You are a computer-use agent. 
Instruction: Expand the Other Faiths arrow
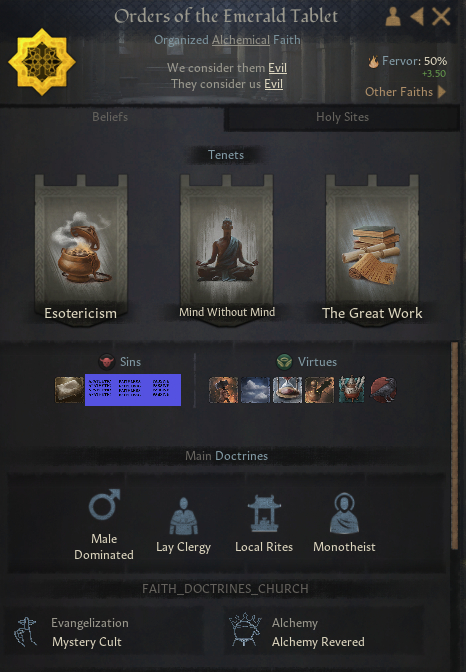[442, 92]
